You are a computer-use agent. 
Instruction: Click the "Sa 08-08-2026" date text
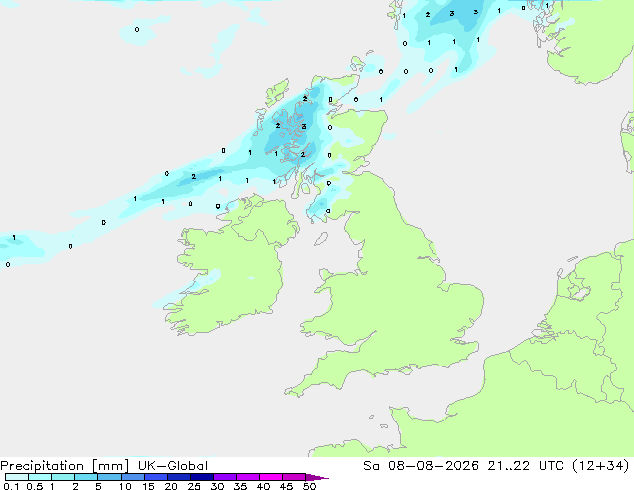[421, 465]
